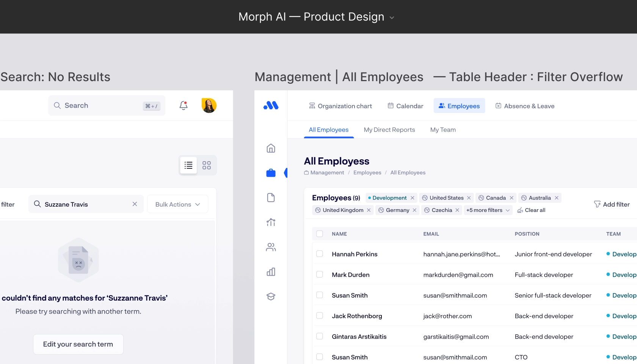Open the bar chart sidebar icon
Screen dimensions: 637x364
click(271, 272)
